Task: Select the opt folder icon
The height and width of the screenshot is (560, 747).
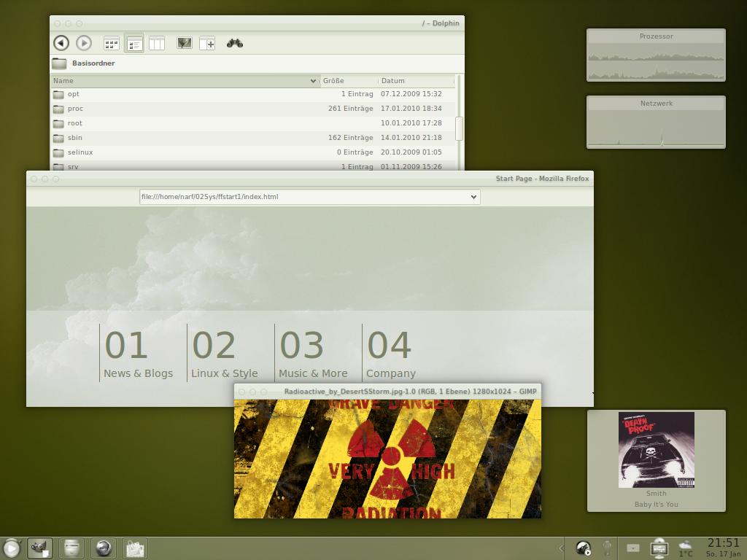Action: (58, 94)
